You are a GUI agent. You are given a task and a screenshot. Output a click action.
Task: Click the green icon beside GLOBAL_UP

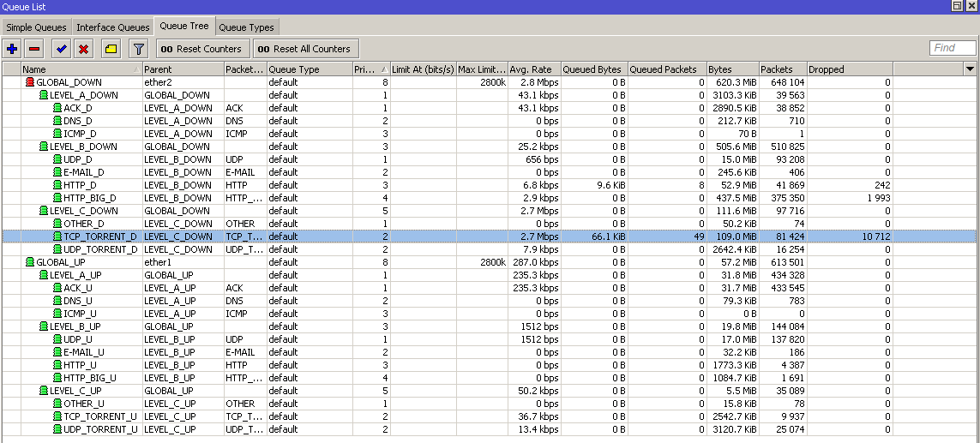[x=29, y=262]
